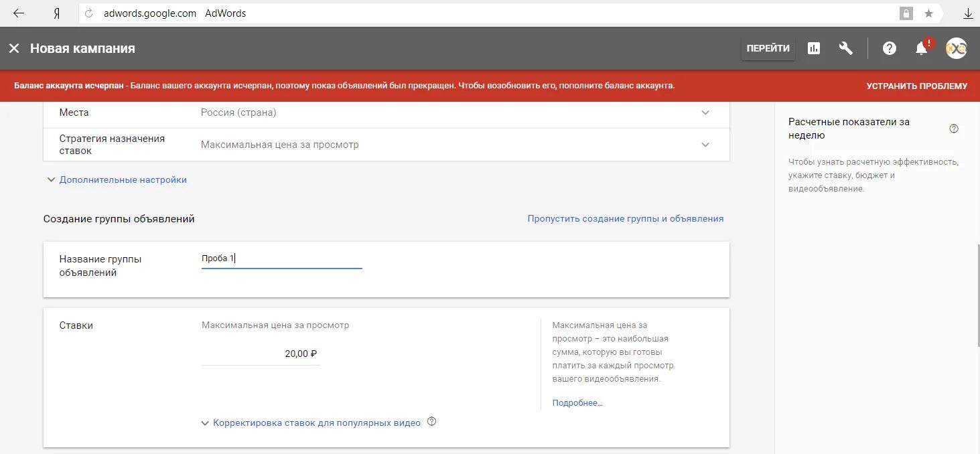Screen dimensions: 980x454
Task: Open help for popular video bid adjustment
Action: (x=431, y=422)
